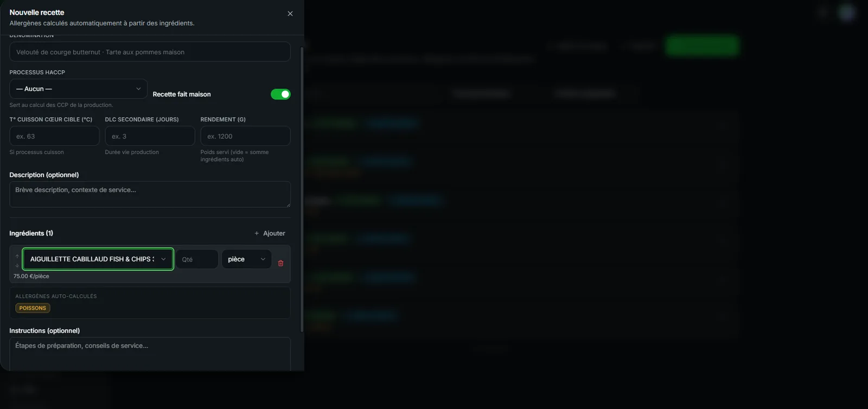Open the Processus HACCP dropdown
The image size is (868, 409).
78,89
